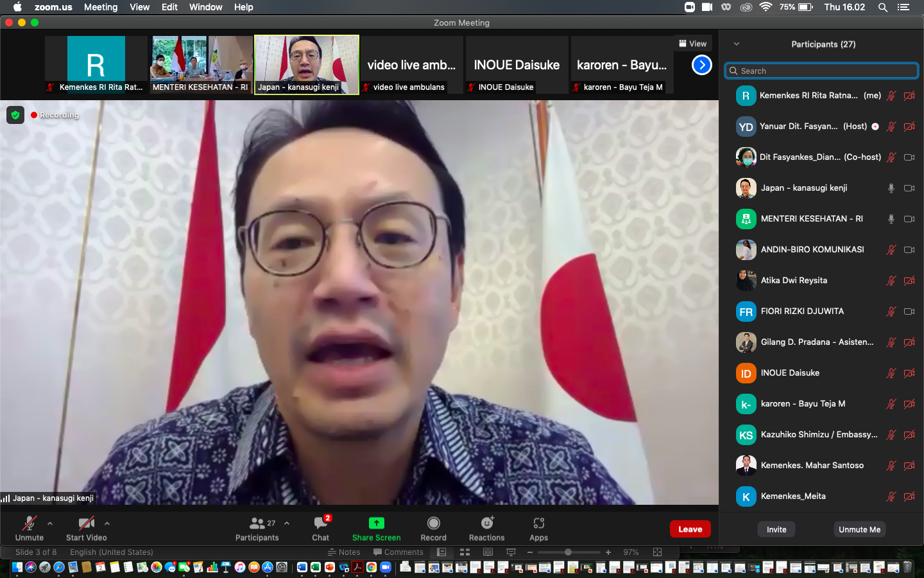The image size is (924, 578).
Task: Toggle camera for FIORI RIZKI DJUWITA
Action: point(909,311)
